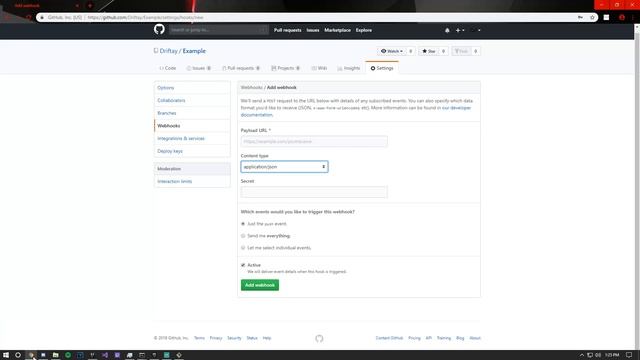The height and width of the screenshot is (360, 640).
Task: Open the Pull requests repository tab
Action: point(241,68)
